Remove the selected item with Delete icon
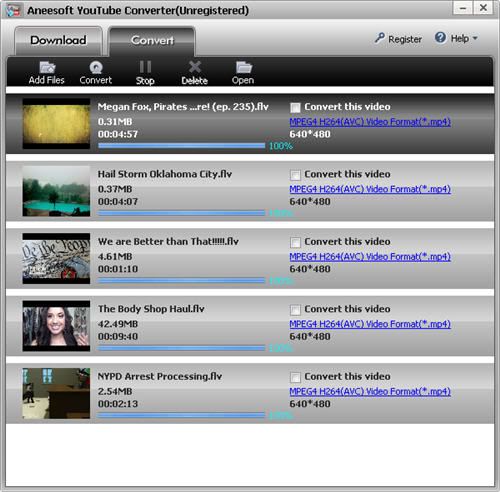Viewport: 500px width, 492px height. (x=195, y=67)
